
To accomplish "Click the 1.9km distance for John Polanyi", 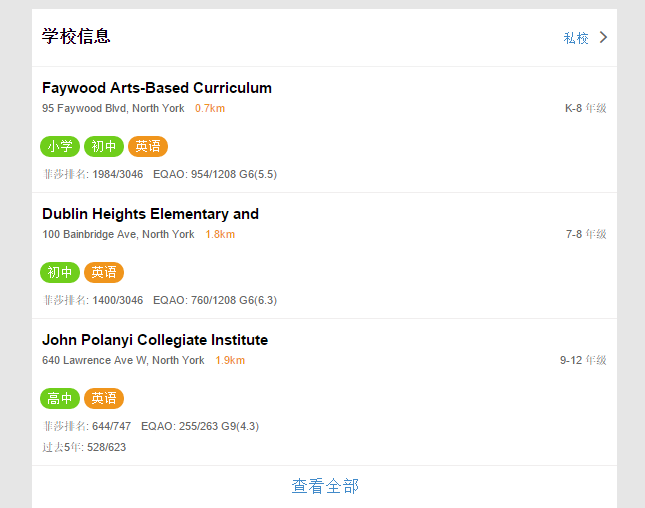I will click(230, 360).
